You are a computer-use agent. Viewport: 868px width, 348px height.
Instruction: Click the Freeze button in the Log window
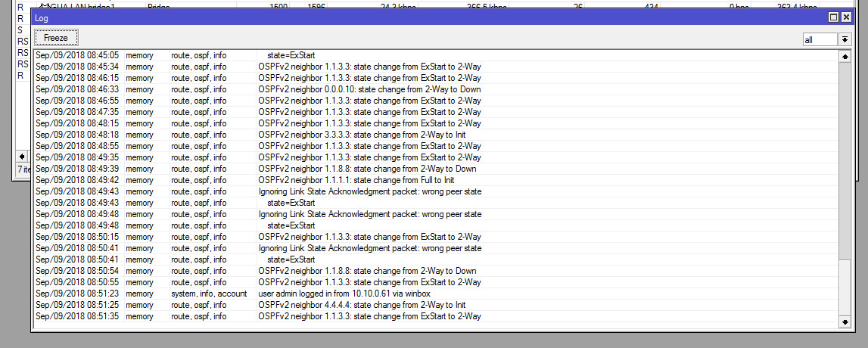56,38
